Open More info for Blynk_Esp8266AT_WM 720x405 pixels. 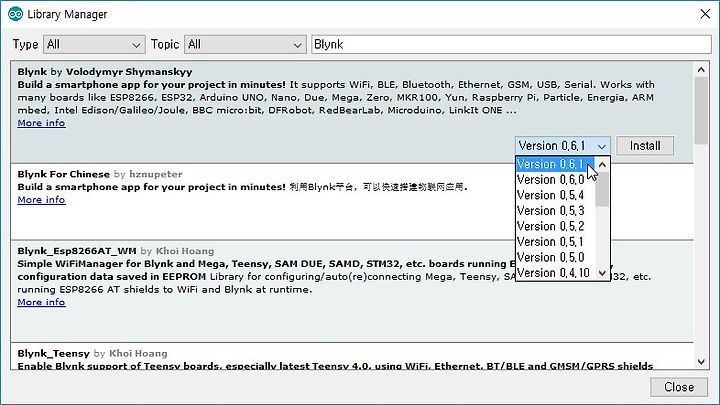coord(41,302)
